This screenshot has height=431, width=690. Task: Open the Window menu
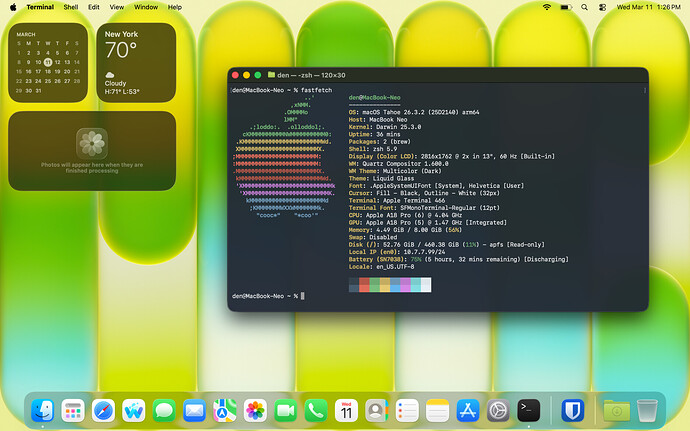coord(146,7)
